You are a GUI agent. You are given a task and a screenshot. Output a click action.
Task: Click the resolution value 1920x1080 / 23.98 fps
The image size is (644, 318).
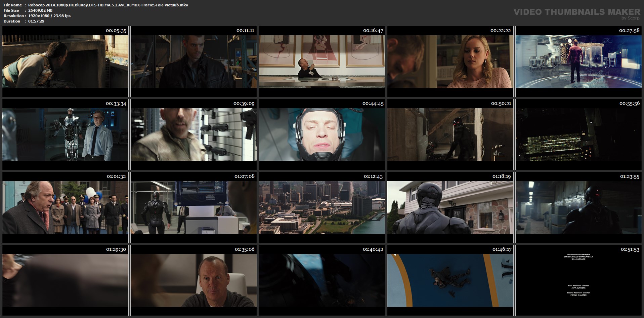click(49, 16)
